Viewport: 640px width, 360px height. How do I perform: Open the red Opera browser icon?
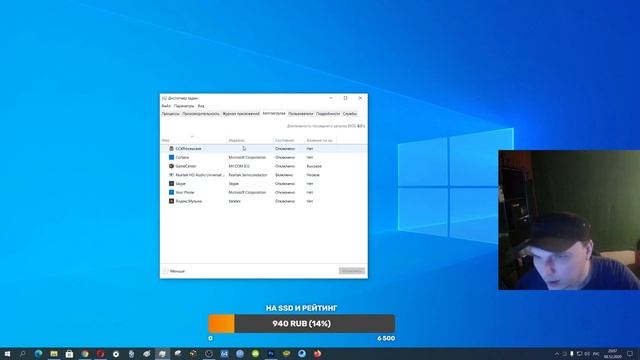click(100, 354)
